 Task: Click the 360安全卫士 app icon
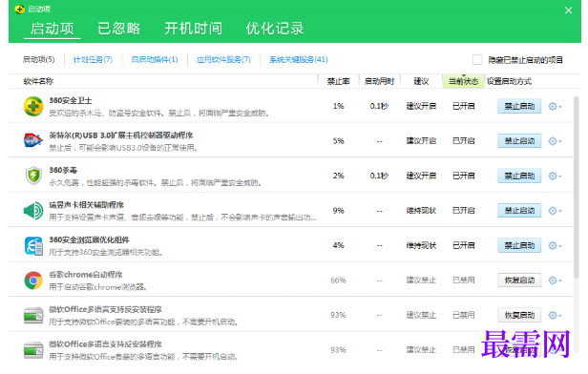coord(33,107)
